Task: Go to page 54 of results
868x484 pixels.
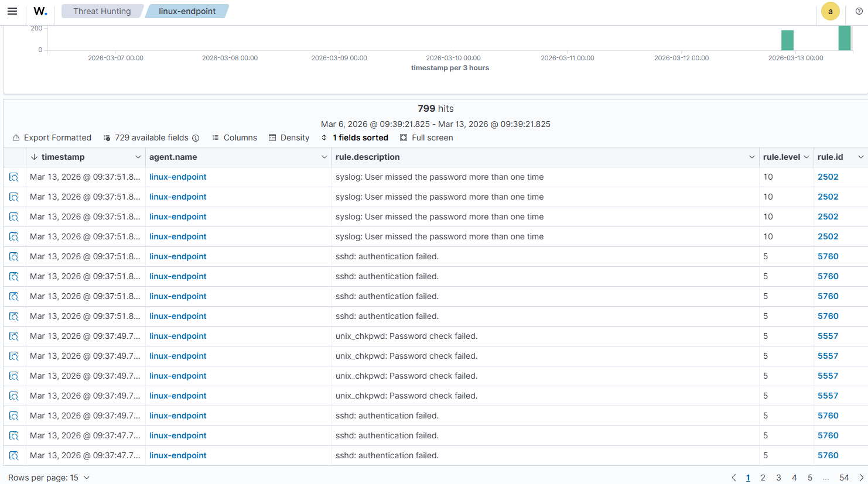Action: 844,477
